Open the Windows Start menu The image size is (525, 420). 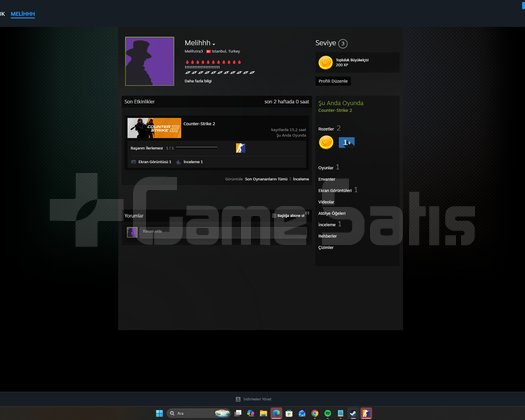[159, 413]
